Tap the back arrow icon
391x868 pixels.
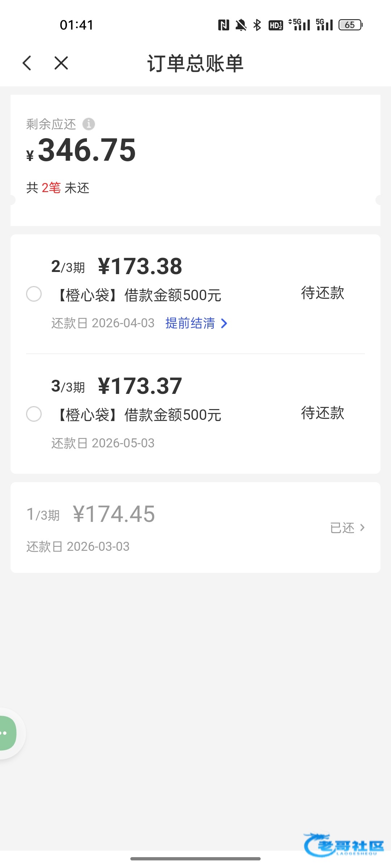coord(27,63)
